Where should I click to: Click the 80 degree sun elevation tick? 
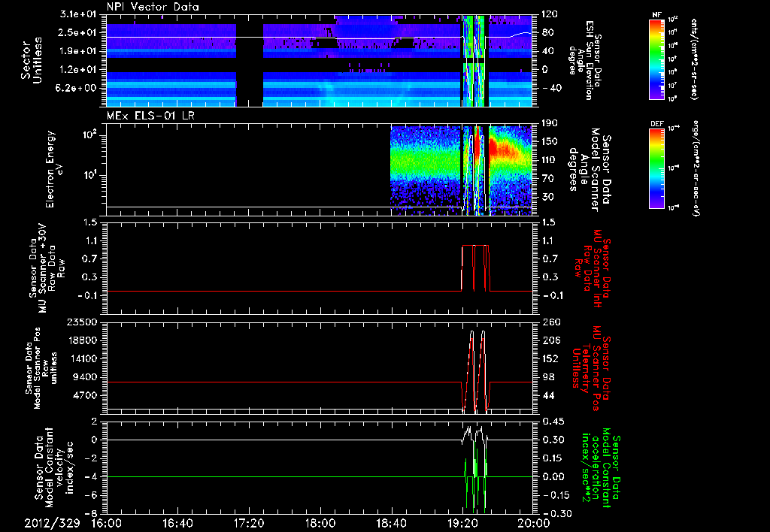547,32
